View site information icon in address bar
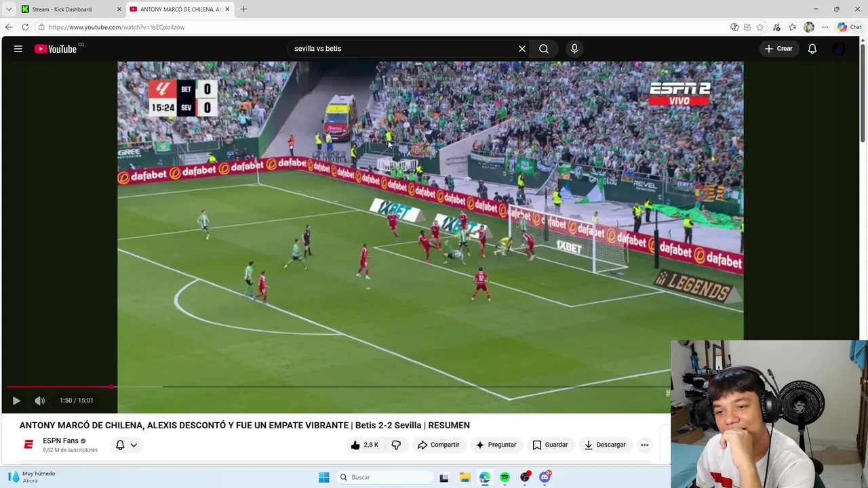The image size is (868, 488). tap(41, 27)
